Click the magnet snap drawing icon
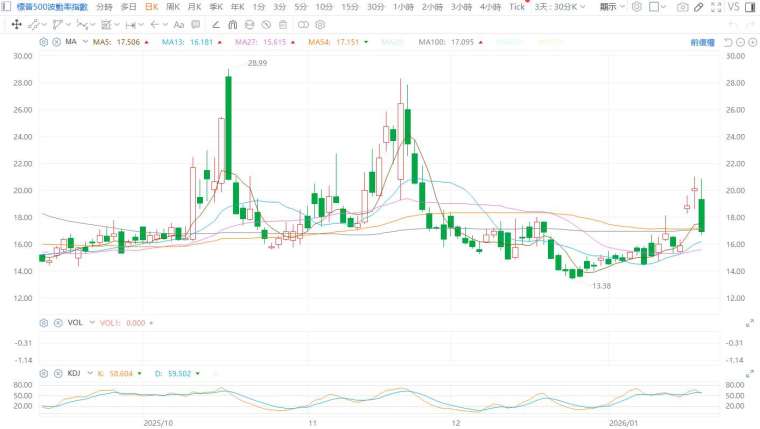This screenshot has width=760, height=429. (233, 24)
